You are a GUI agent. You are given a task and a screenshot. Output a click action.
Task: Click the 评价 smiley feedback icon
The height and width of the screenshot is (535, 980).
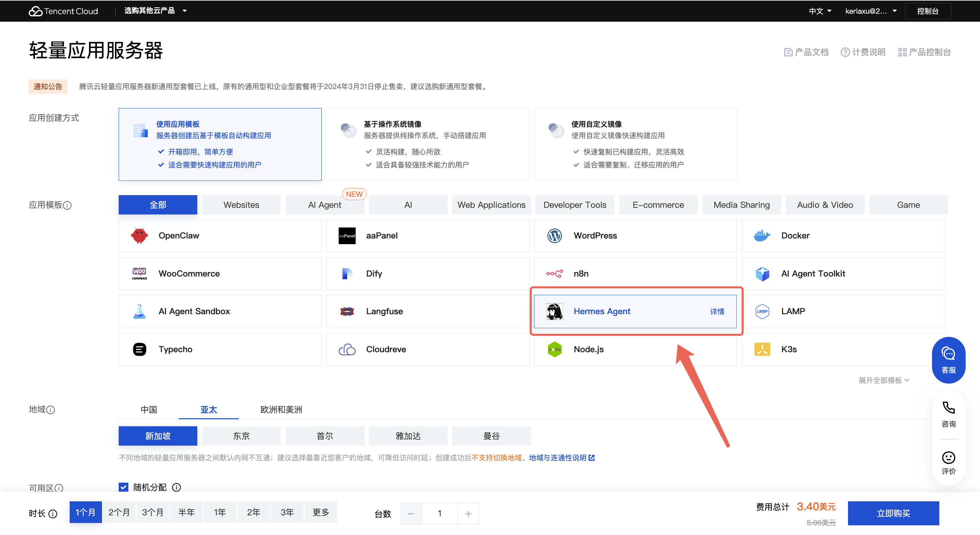click(x=948, y=457)
